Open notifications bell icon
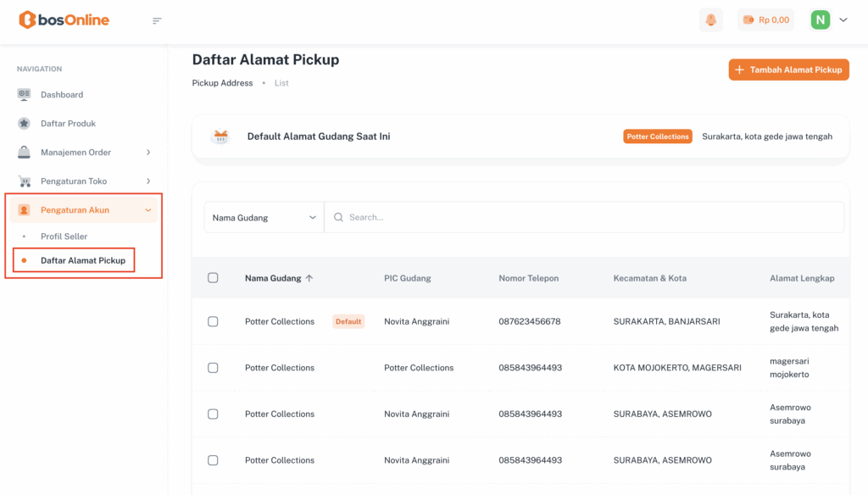 tap(711, 19)
